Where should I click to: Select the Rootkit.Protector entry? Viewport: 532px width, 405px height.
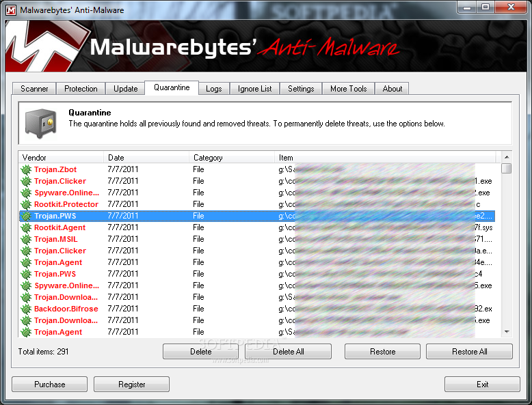point(257,204)
